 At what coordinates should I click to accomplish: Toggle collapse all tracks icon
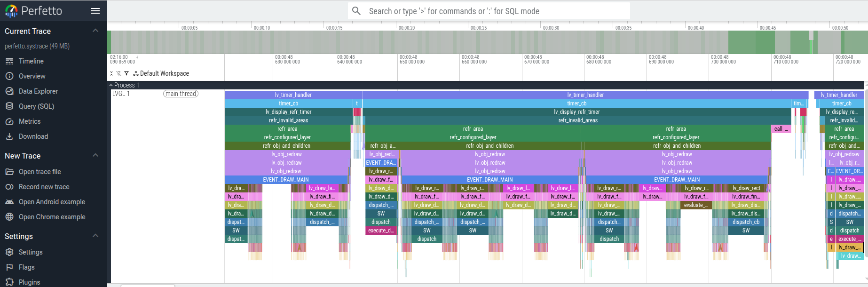coord(111,73)
